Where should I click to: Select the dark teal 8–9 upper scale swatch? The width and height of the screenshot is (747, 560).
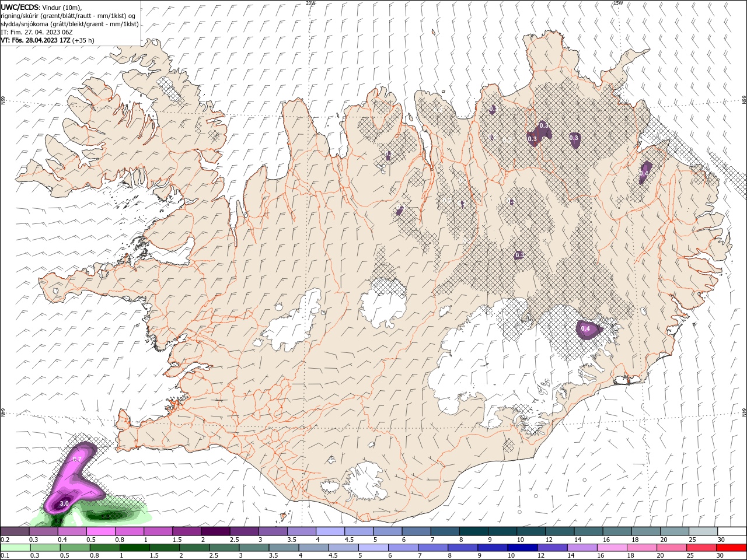473,531
